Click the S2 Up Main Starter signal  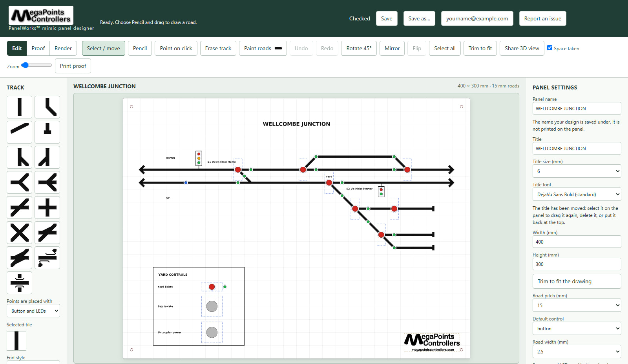pos(381,192)
